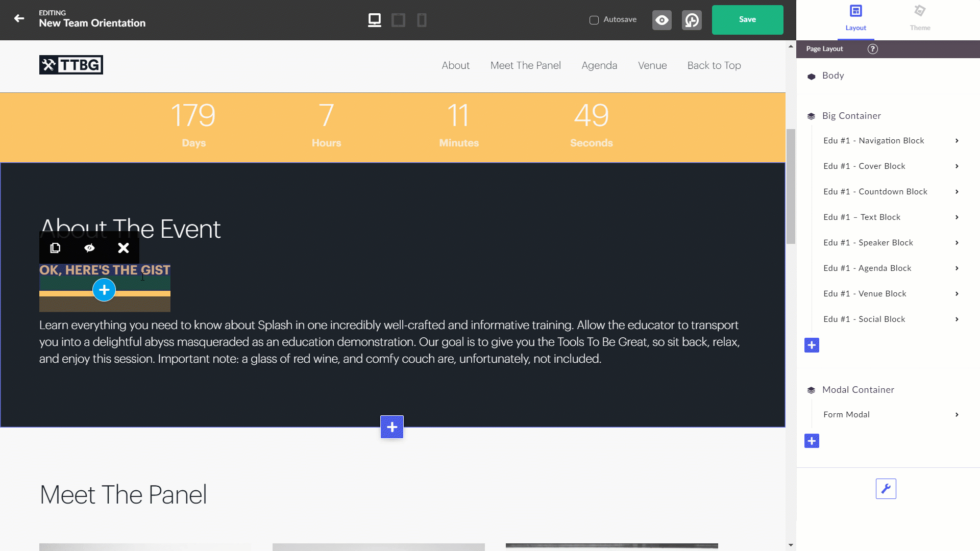The width and height of the screenshot is (980, 551).
Task: Switch to the Layout tab
Action: coord(856,19)
